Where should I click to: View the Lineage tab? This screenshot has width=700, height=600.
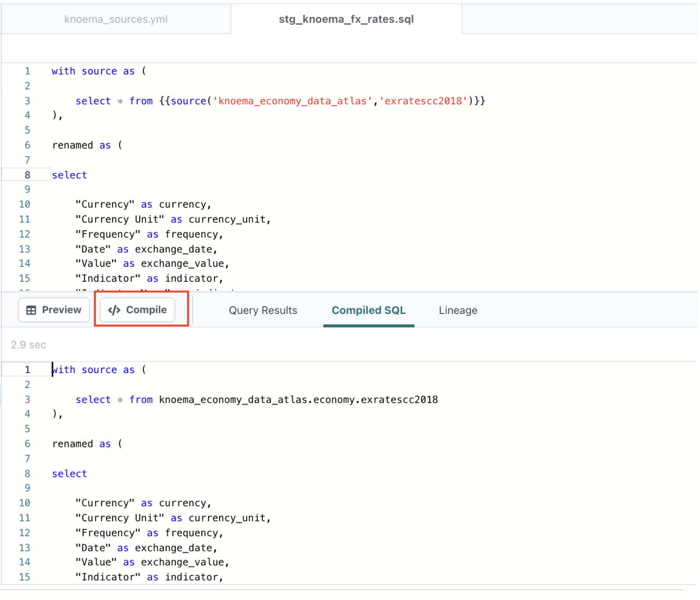[x=458, y=310]
